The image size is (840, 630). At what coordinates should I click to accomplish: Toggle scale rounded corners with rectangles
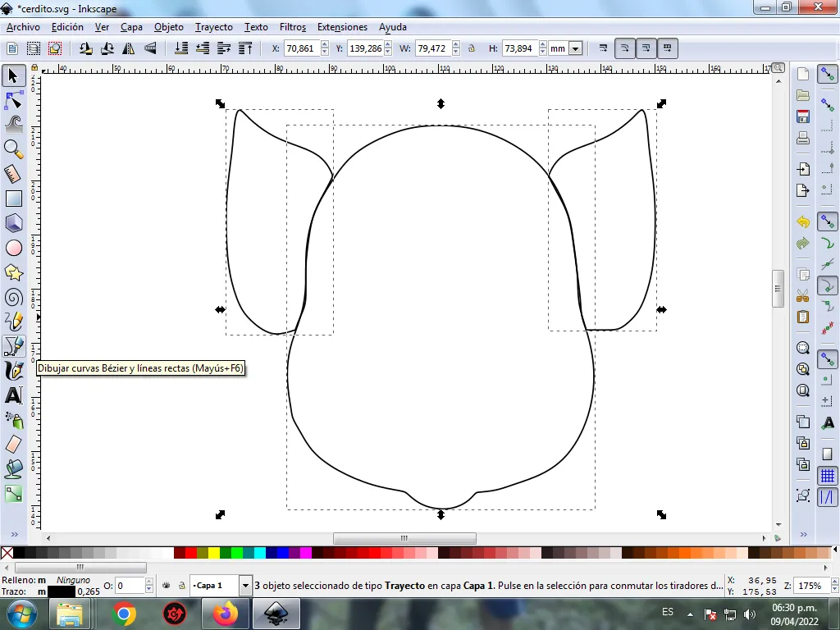point(624,48)
